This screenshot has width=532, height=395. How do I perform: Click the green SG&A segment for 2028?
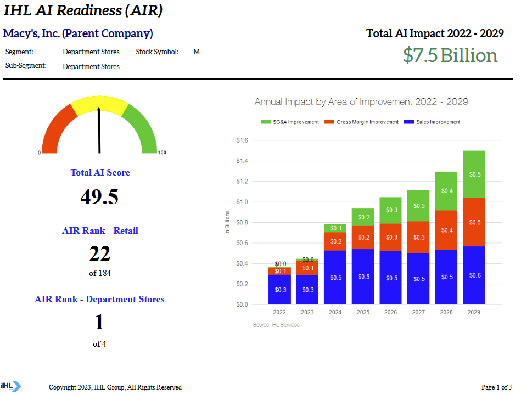[446, 191]
